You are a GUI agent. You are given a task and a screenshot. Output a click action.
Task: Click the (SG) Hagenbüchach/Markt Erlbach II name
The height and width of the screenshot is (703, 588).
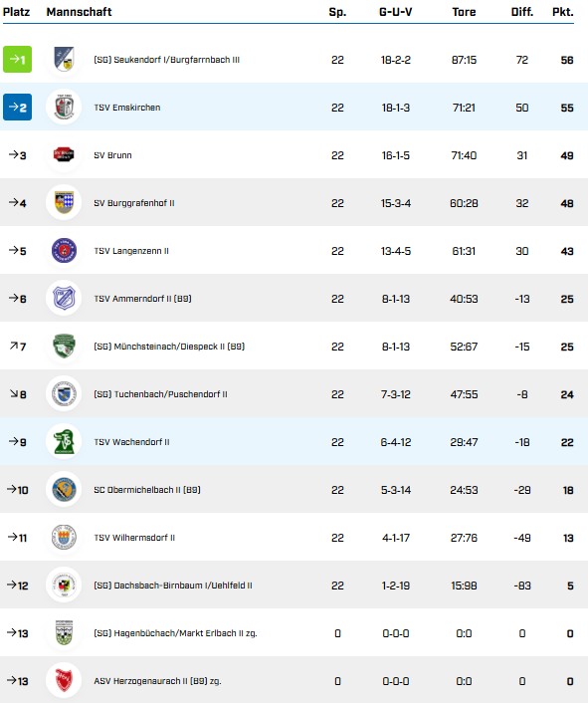(175, 633)
